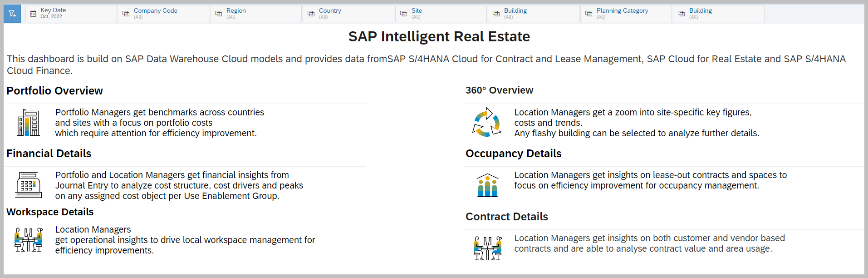Click the Region filter icon
This screenshot has height=278, width=868.
[x=218, y=14]
